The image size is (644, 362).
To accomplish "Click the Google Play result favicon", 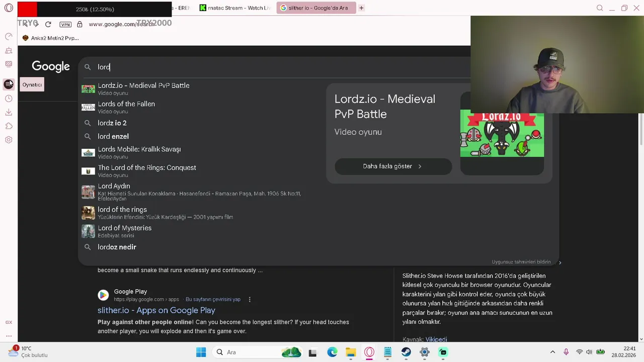I will coord(103,295).
